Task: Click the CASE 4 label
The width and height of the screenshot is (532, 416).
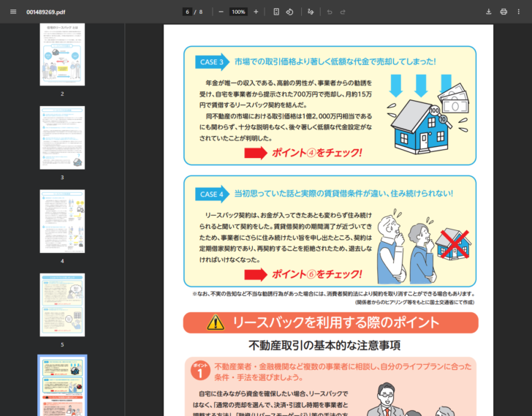Action: (x=212, y=194)
